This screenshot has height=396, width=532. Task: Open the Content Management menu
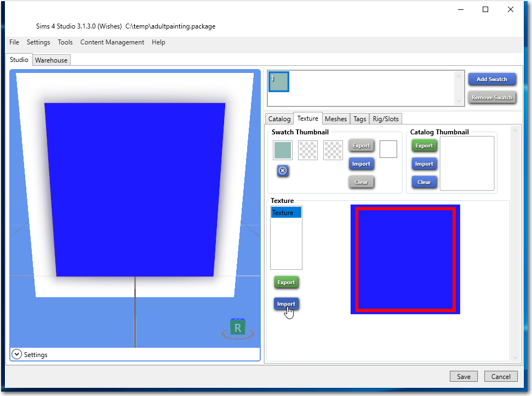(112, 42)
